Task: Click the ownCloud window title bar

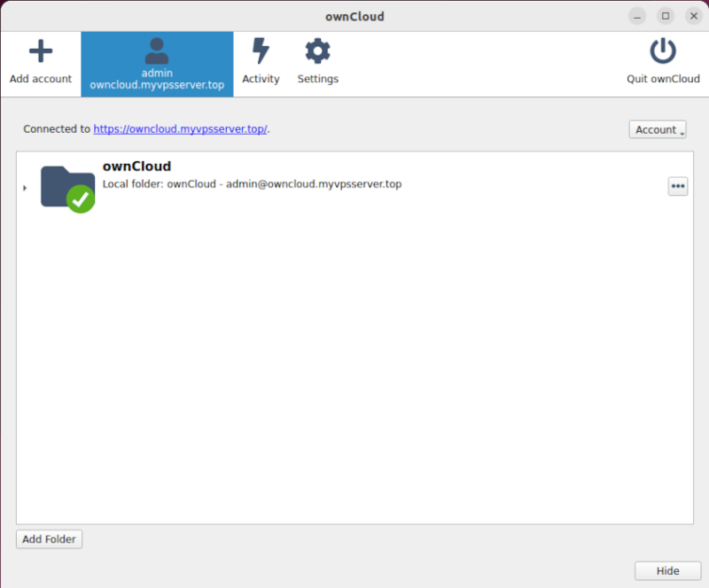Action: (x=354, y=15)
